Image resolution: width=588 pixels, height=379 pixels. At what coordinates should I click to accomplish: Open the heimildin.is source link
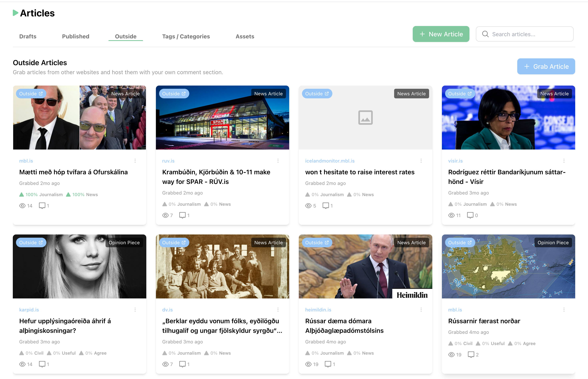pos(318,310)
